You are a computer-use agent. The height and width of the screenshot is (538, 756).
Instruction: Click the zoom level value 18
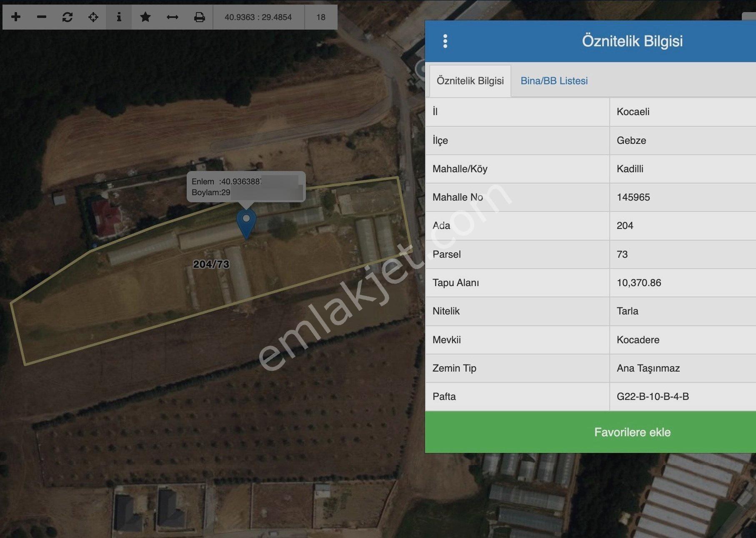coord(320,18)
